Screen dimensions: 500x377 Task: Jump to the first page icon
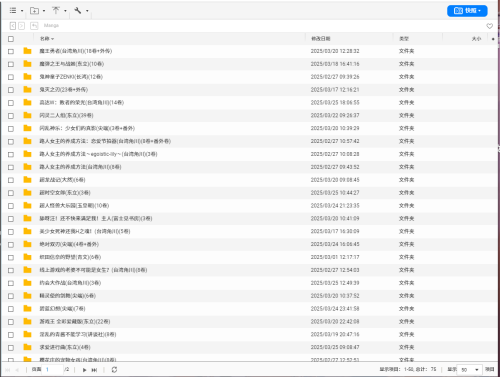(x=7, y=370)
